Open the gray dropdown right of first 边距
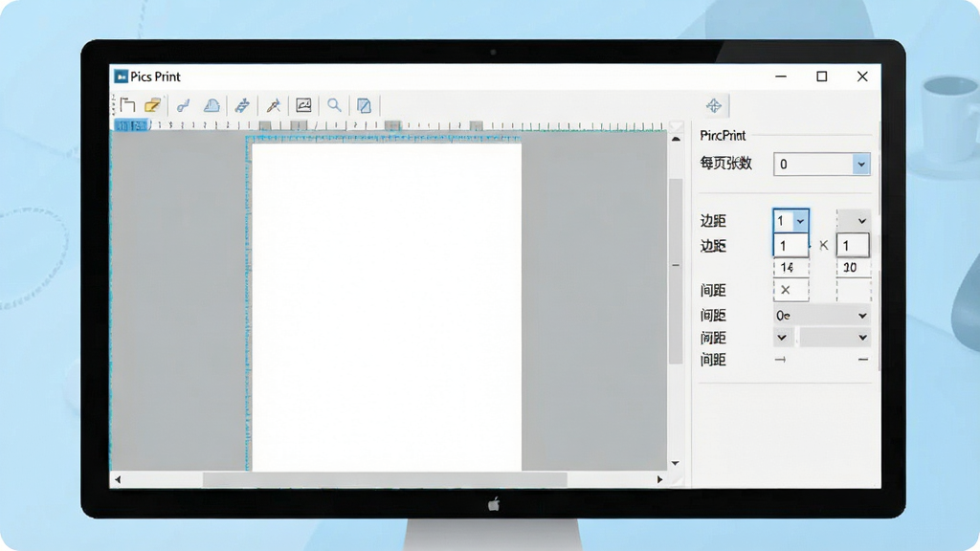The height and width of the screenshot is (551, 980). (854, 221)
